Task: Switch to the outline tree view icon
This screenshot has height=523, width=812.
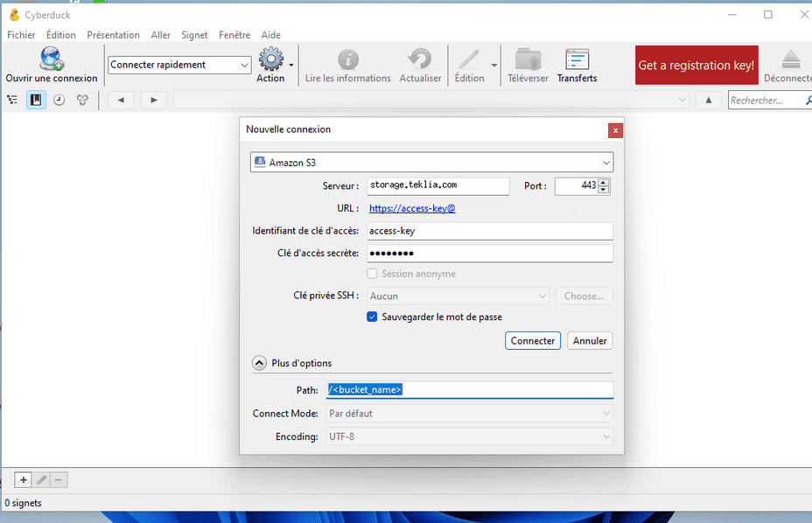Action: pos(12,100)
